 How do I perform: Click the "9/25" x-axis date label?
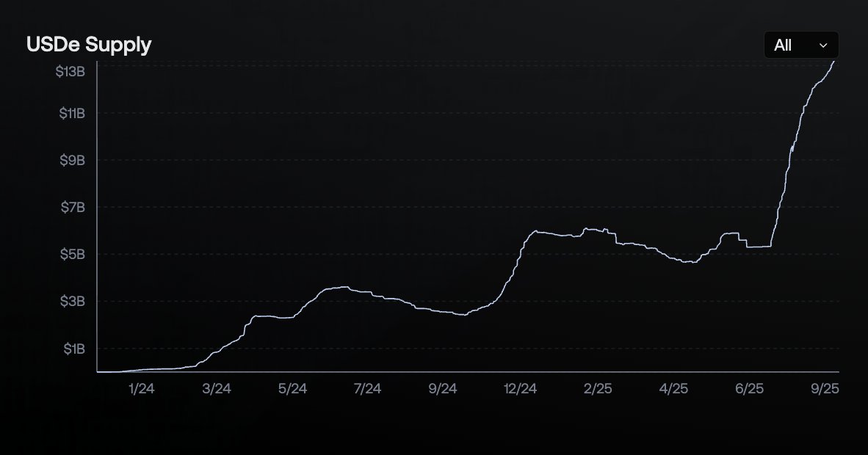(825, 388)
